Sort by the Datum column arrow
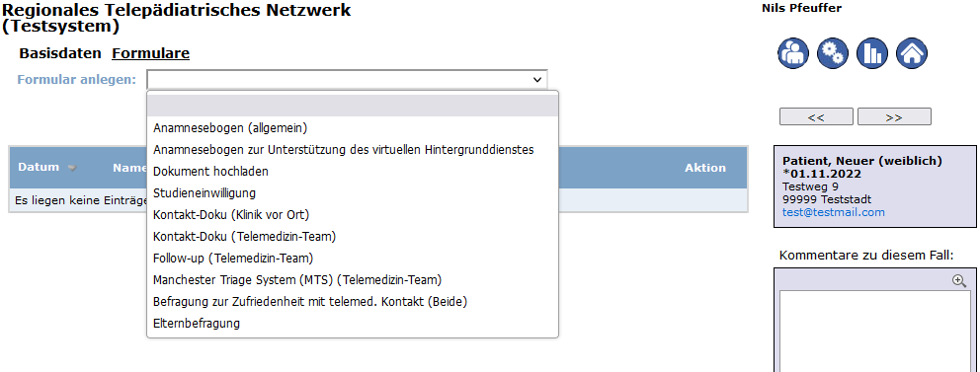This screenshot has width=980, height=372. [x=72, y=168]
